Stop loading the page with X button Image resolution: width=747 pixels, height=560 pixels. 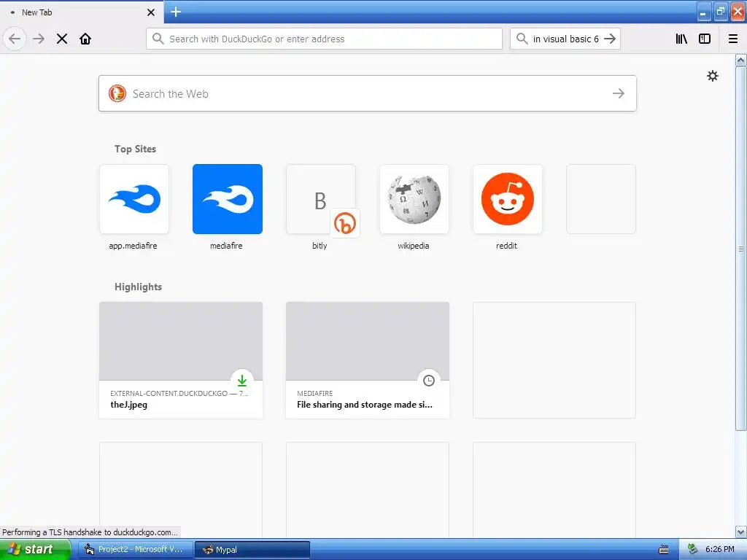[x=62, y=39]
